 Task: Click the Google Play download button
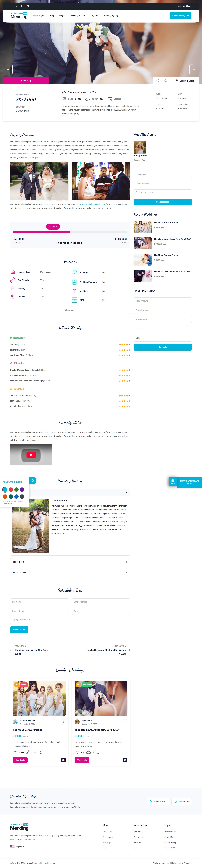coord(158,802)
